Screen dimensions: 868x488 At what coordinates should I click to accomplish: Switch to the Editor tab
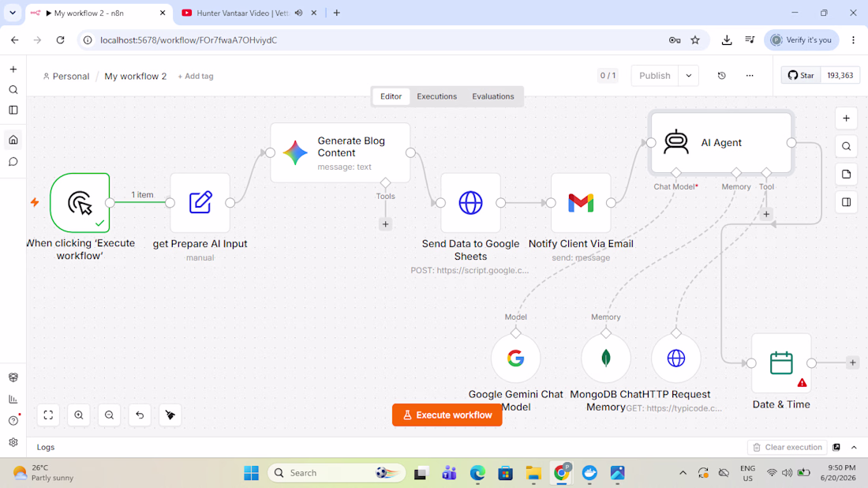click(x=391, y=96)
